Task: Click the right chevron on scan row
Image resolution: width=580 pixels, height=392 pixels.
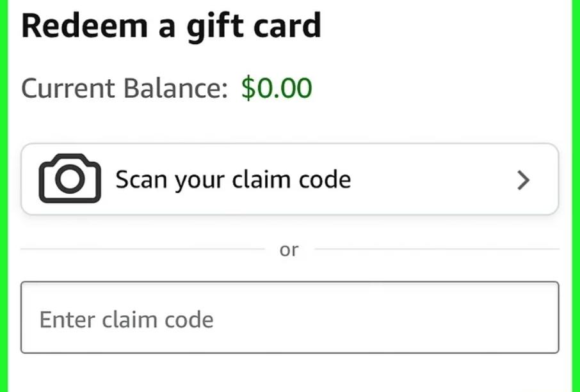Action: coord(523,180)
